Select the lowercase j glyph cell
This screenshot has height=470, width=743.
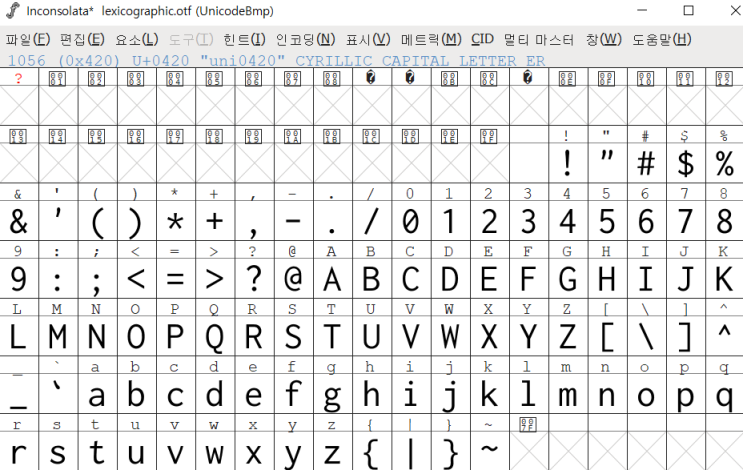click(x=451, y=394)
